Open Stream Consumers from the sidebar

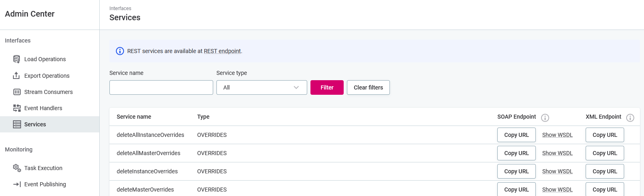(x=48, y=92)
